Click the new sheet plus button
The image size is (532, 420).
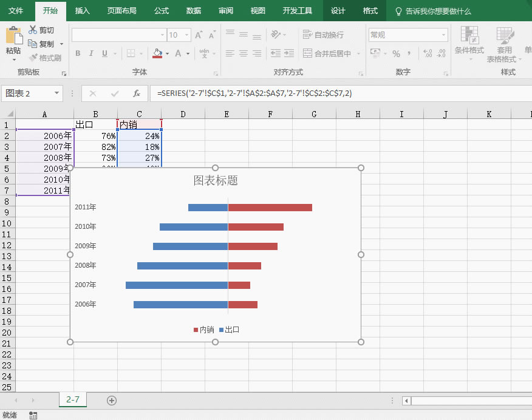pos(111,400)
